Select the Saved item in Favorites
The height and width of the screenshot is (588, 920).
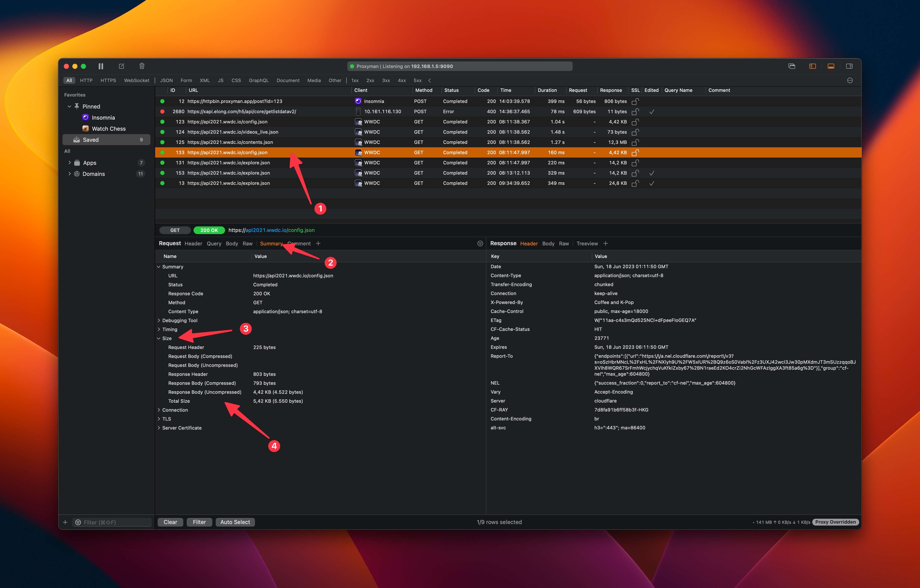click(x=91, y=140)
